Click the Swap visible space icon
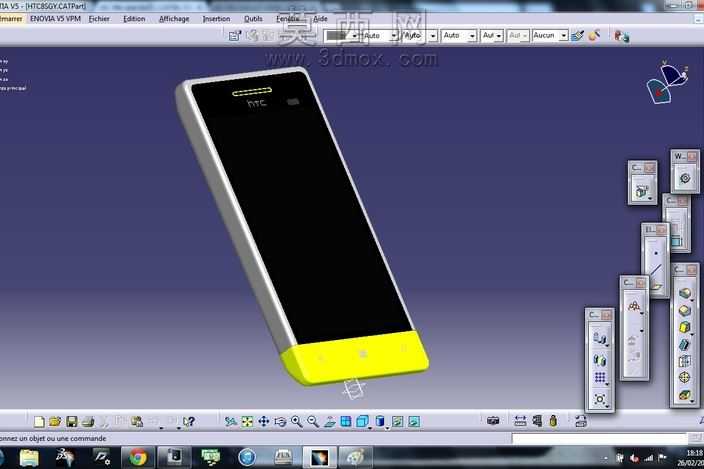This screenshot has height=469, width=704. [414, 421]
